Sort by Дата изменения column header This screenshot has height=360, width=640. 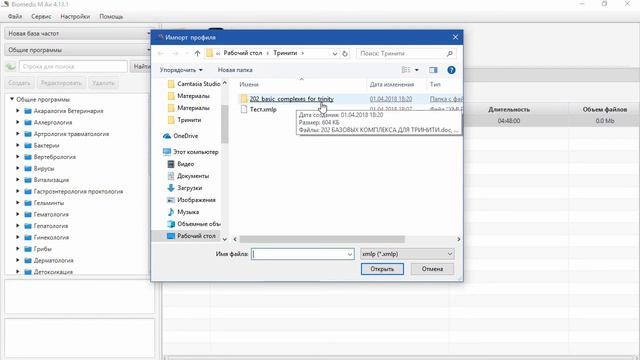[x=391, y=84]
